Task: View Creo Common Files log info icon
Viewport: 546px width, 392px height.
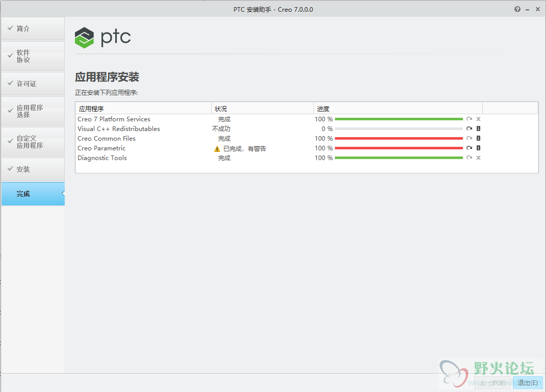Action: tap(478, 138)
